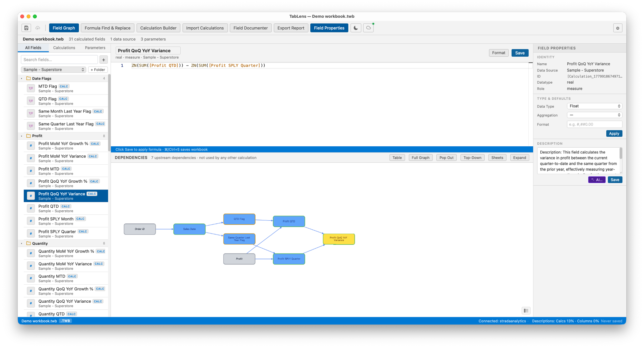This screenshot has width=644, height=348.
Task: Click the Format input field
Action: click(594, 124)
